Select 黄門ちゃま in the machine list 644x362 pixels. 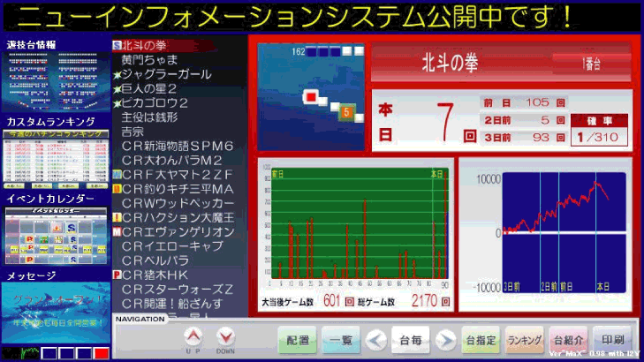click(150, 60)
